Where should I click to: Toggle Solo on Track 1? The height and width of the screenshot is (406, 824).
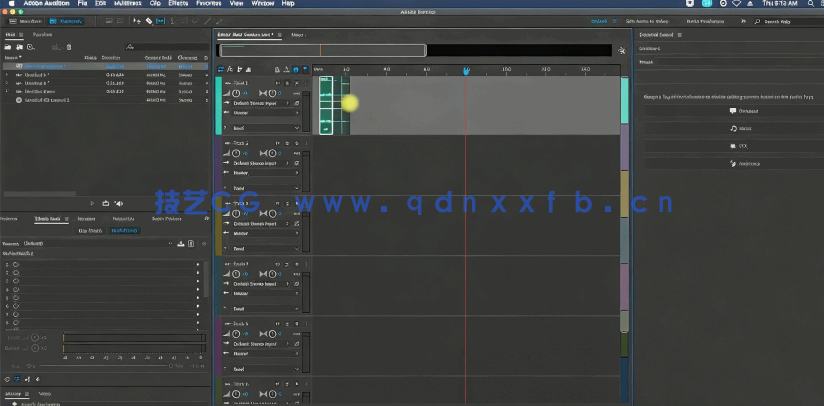pos(285,83)
